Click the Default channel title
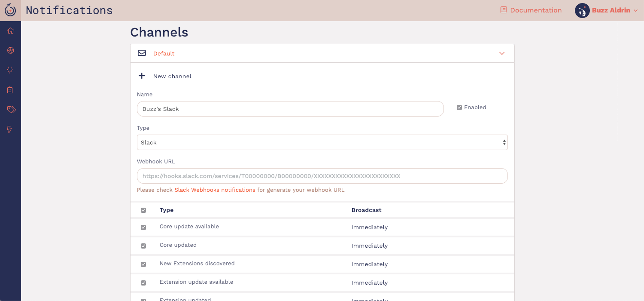644x301 pixels. 164,54
